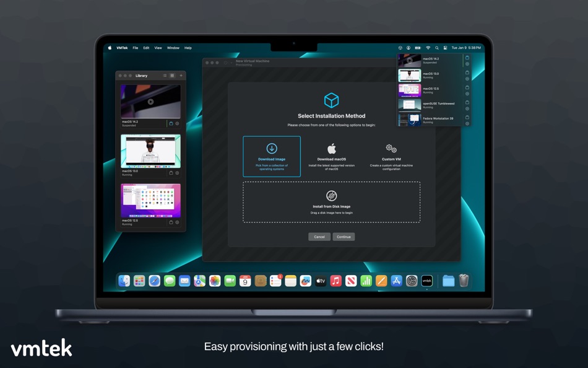This screenshot has width=588, height=368.
Task: Open the Window menu
Action: pos(173,48)
